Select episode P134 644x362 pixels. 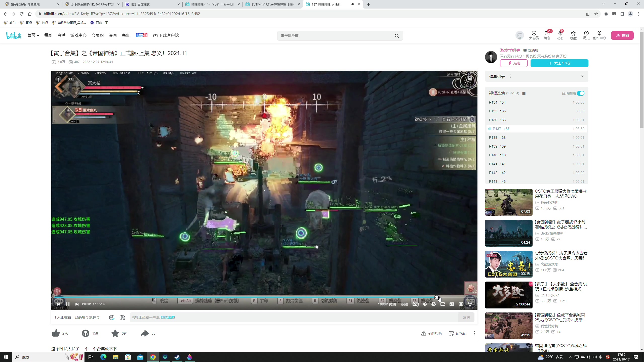tap(537, 102)
